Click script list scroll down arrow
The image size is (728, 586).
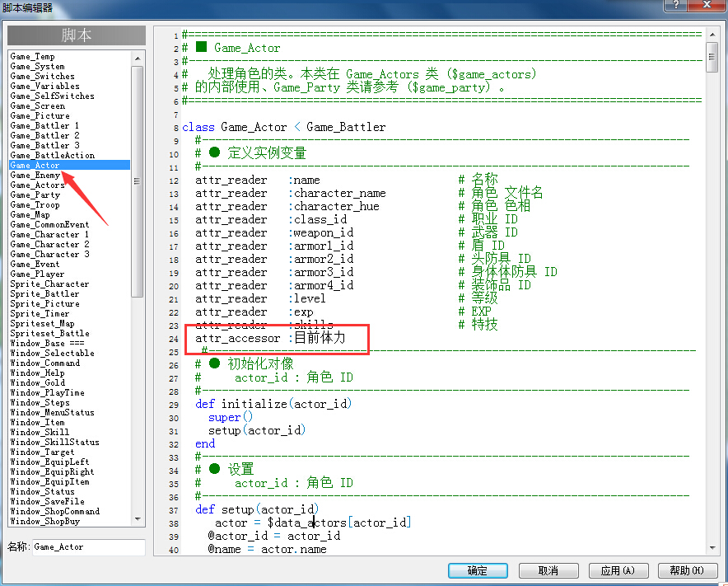pyautogui.click(x=138, y=519)
